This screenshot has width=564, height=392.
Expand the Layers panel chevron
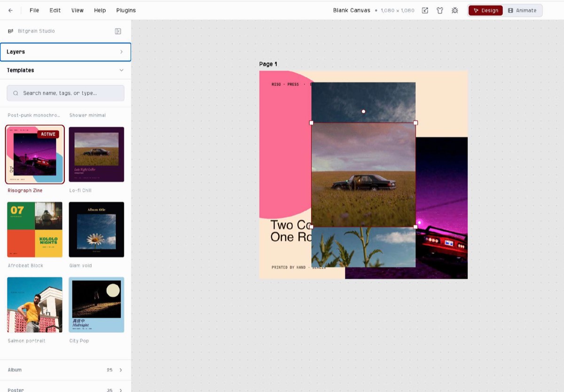pyautogui.click(x=121, y=52)
